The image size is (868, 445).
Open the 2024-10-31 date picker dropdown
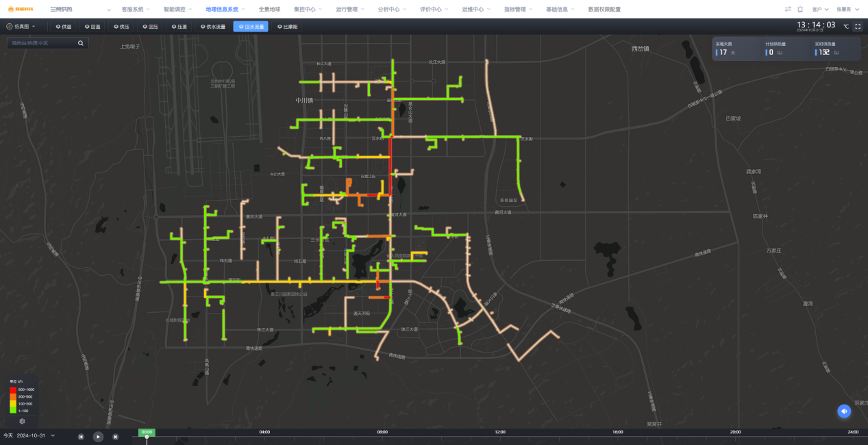pos(36,435)
